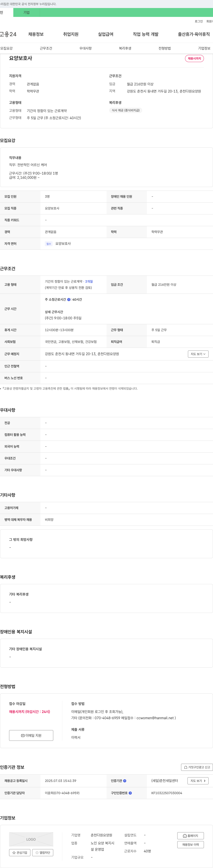The image size is (213, 868).
Task: Click the 고용24 logo
Action: (x=8, y=34)
